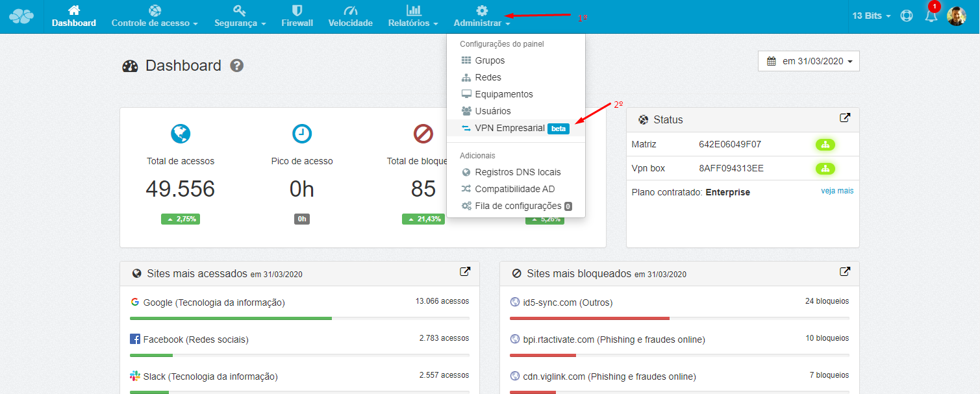
Task: Click the lifebuoy support icon
Action: pyautogui.click(x=907, y=16)
